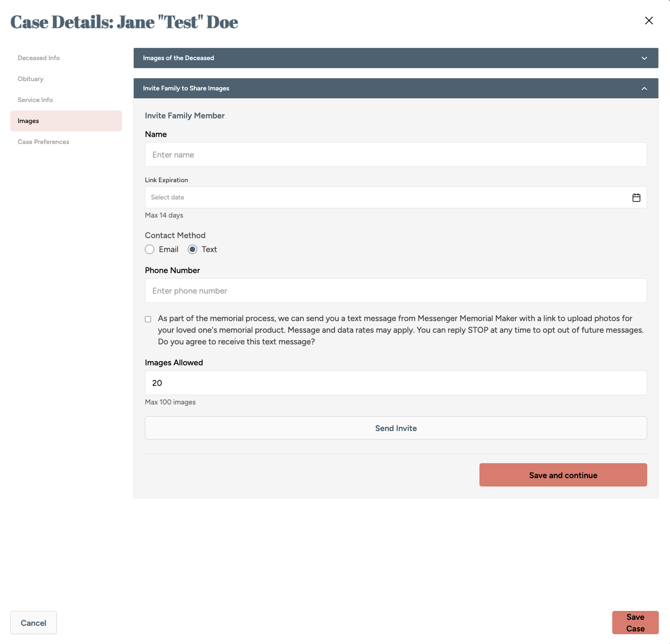Select the Email contact method
The width and height of the screenshot is (670, 644).
point(150,249)
